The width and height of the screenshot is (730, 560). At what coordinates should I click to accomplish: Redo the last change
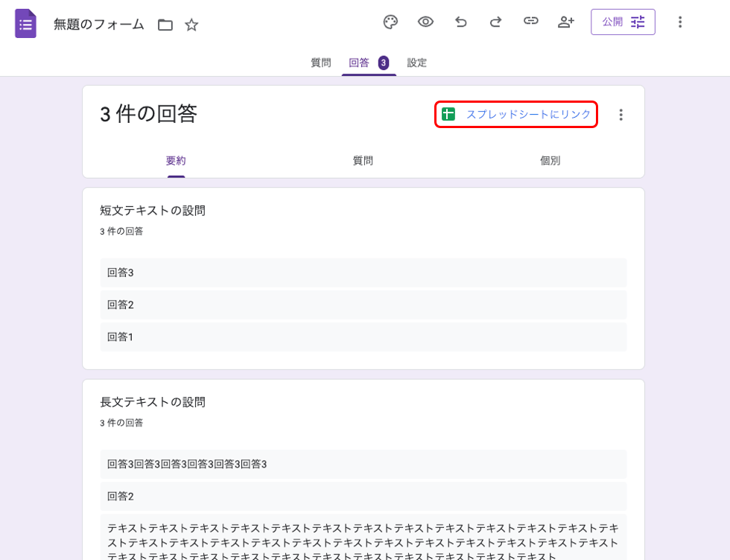click(495, 22)
